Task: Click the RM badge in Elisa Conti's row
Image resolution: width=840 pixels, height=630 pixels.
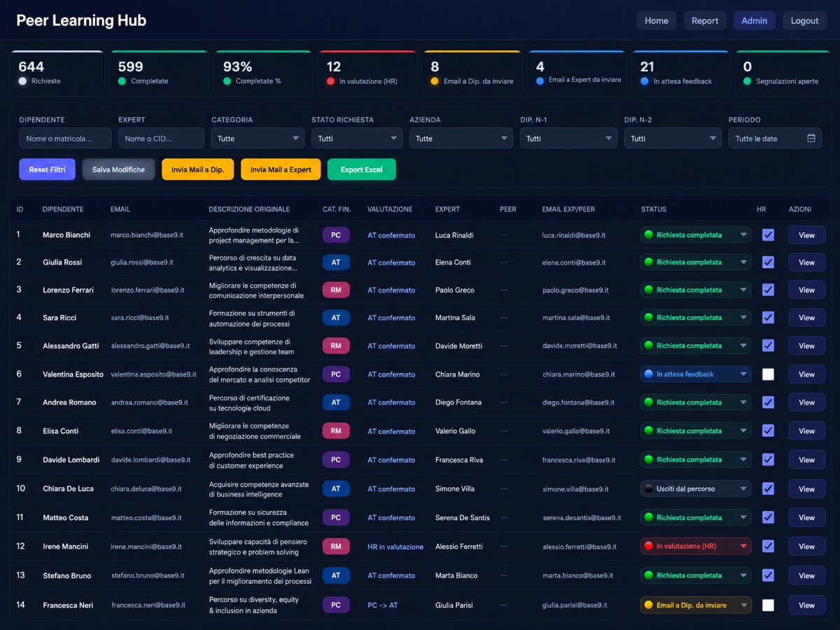Action: click(x=336, y=431)
